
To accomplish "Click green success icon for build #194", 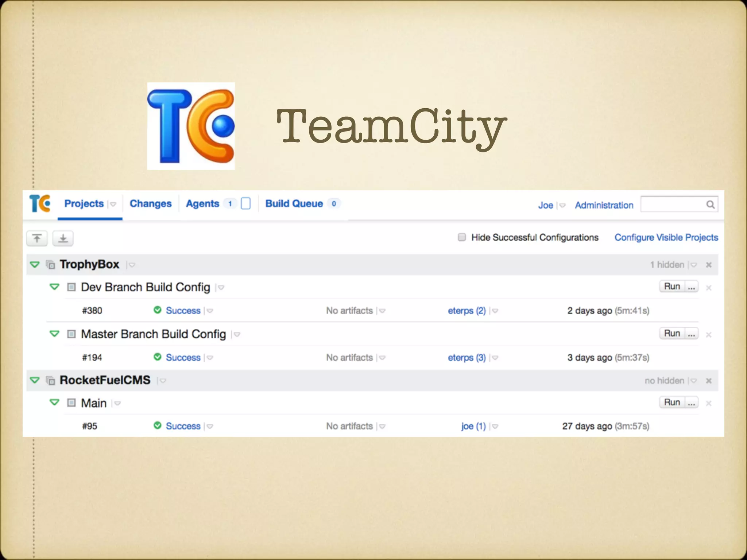I will point(158,357).
